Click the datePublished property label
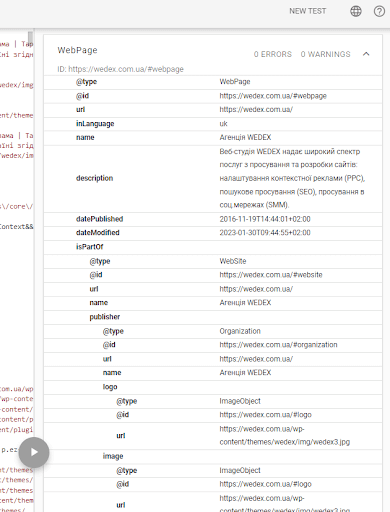390x512 pixels. [99, 219]
